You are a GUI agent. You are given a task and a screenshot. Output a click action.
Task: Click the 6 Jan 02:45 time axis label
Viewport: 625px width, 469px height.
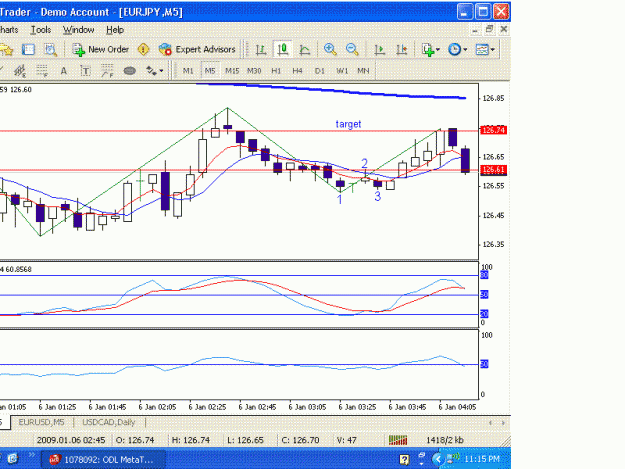click(x=257, y=407)
